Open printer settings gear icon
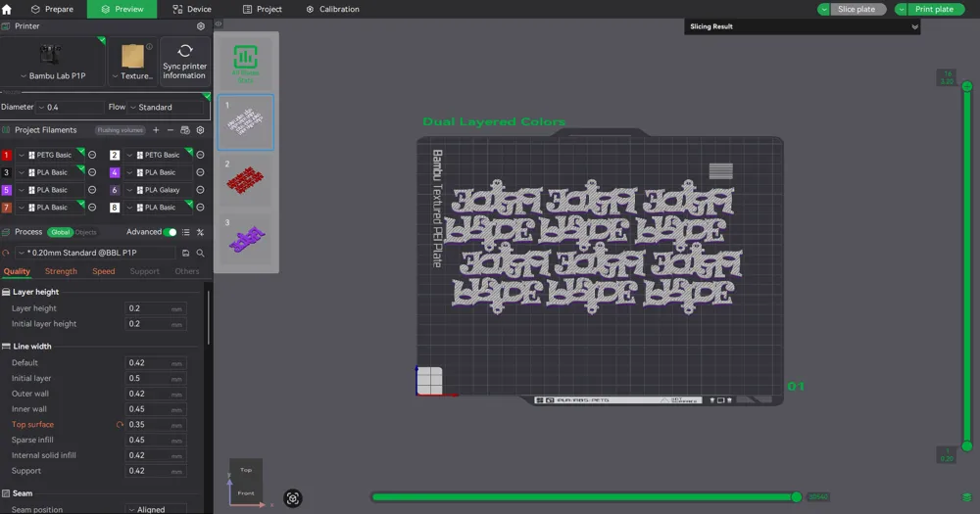 201,26
